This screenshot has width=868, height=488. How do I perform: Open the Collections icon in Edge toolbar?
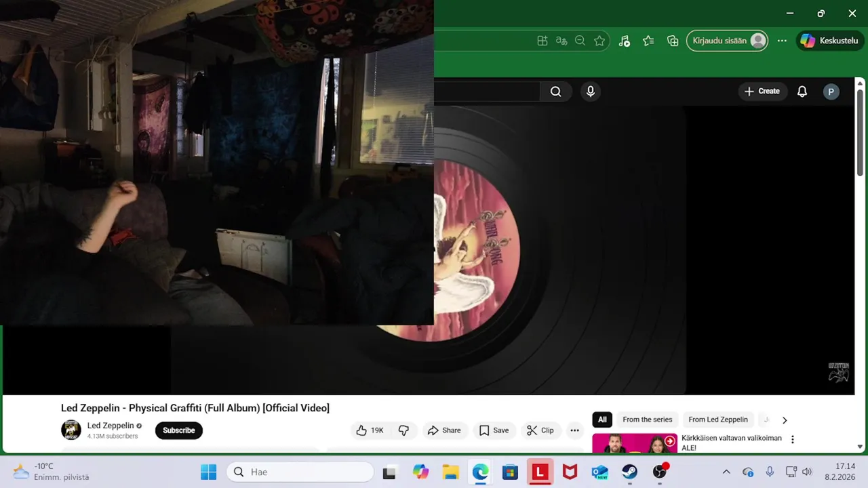(x=673, y=41)
